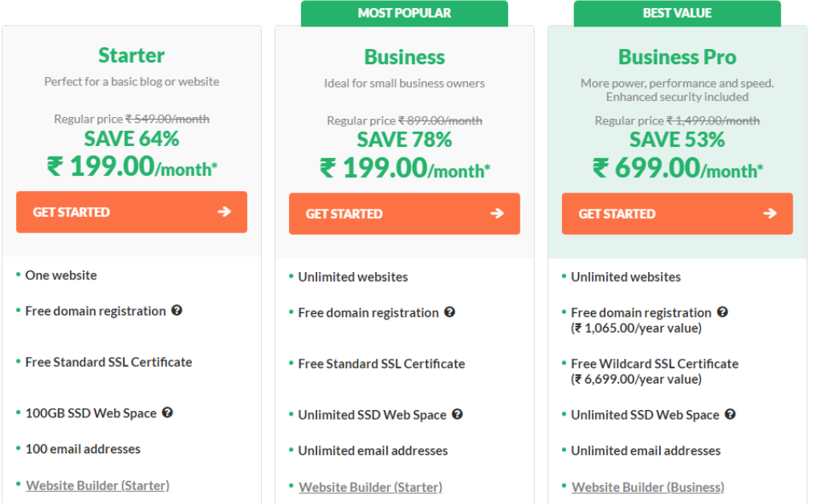Screen dimensions: 823x504
Task: Open help tooltip for Business Pro free domain registration
Action: [723, 312]
